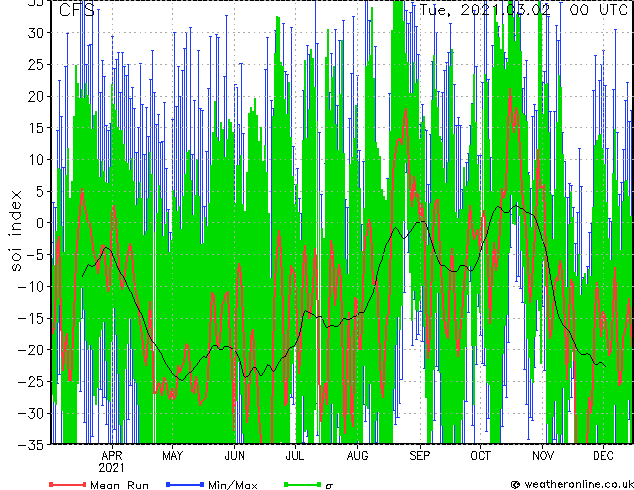The width and height of the screenshot is (634, 490).
Task: Click the green sigma legend line
Action: 302,484
